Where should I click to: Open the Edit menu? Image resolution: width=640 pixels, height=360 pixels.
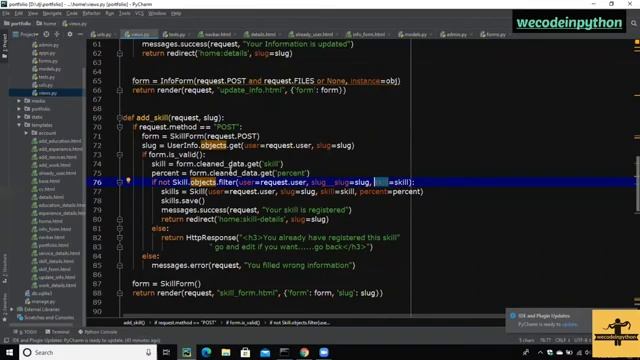(x=19, y=13)
